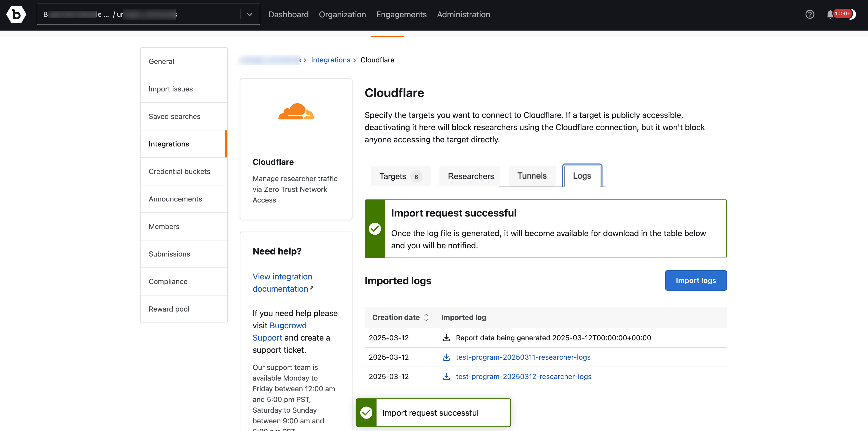This screenshot has width=868, height=431.
Task: Click Report data being generated 2025-03-12T00:00:00+00:00 text
Action: [553, 338]
